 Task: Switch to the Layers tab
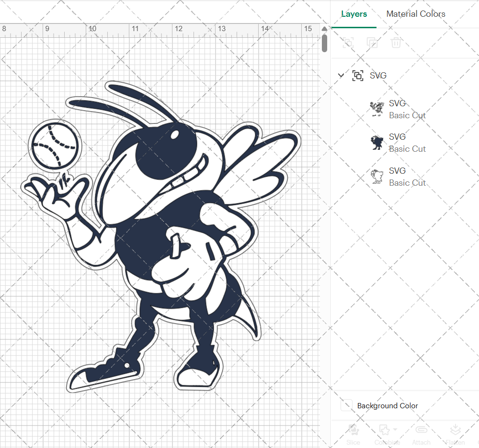tap(354, 14)
